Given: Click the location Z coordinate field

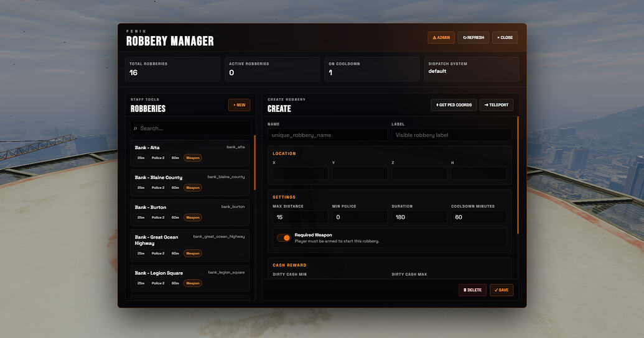Looking at the screenshot, I should [x=419, y=173].
